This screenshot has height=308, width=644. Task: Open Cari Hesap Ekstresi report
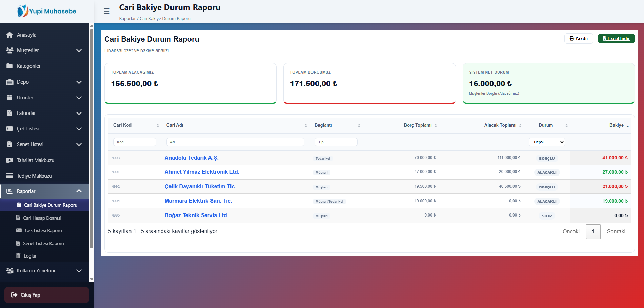pyautogui.click(x=42, y=218)
